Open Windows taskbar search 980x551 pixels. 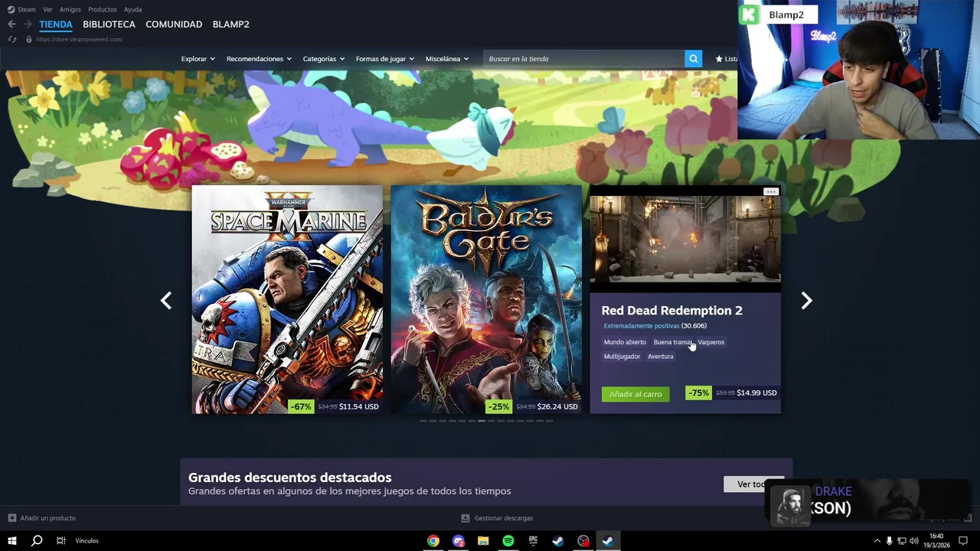click(x=36, y=541)
